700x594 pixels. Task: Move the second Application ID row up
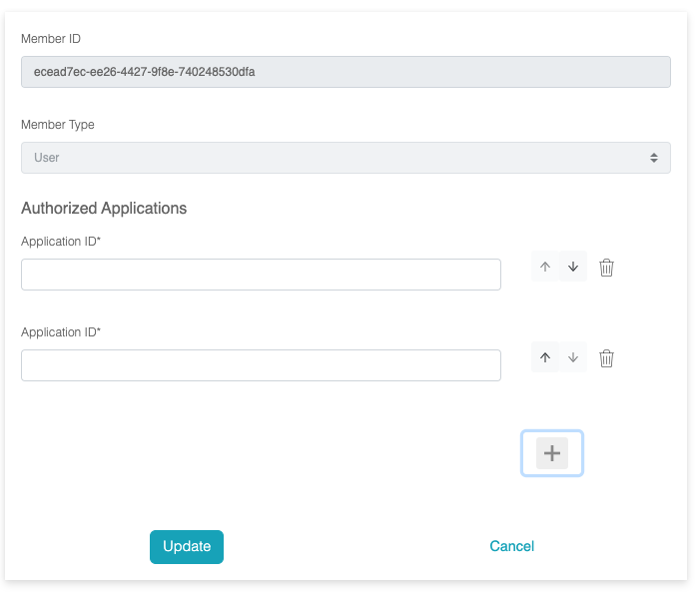point(544,357)
